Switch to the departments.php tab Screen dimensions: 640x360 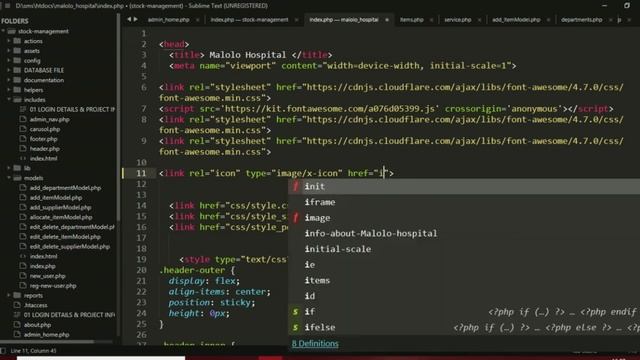point(581,20)
